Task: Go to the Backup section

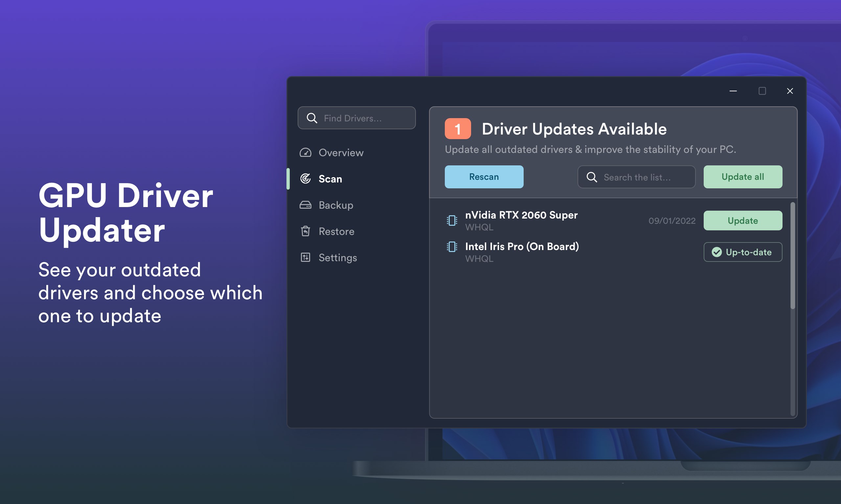Action: [336, 205]
